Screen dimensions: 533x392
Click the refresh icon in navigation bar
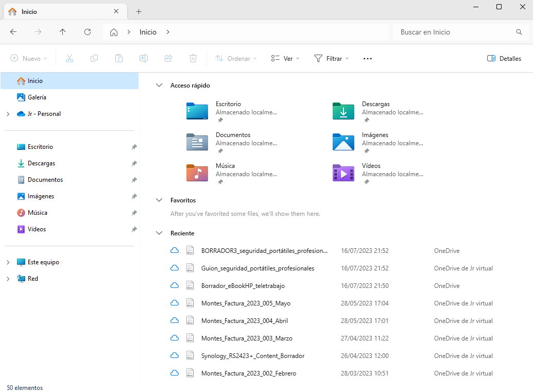pyautogui.click(x=88, y=32)
